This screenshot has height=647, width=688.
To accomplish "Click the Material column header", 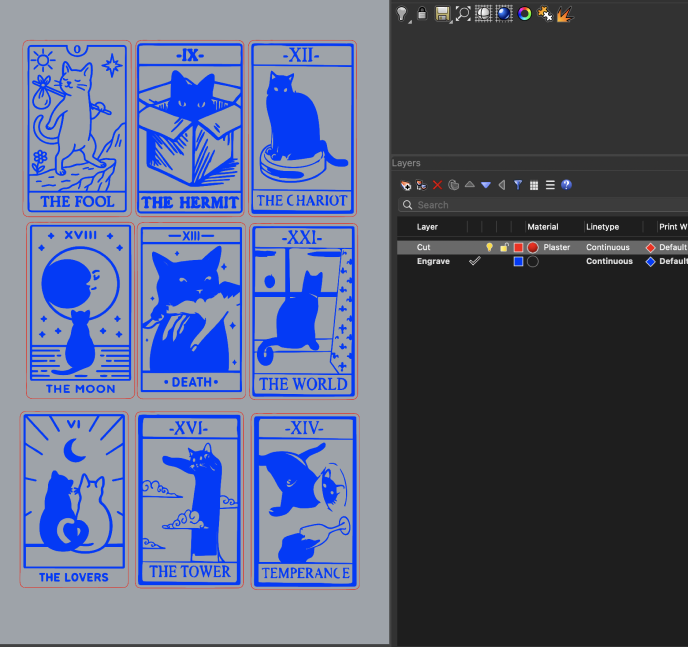I will point(543,227).
